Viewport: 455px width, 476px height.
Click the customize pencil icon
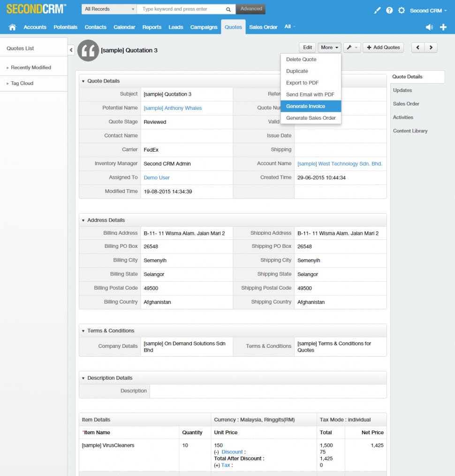tap(377, 10)
